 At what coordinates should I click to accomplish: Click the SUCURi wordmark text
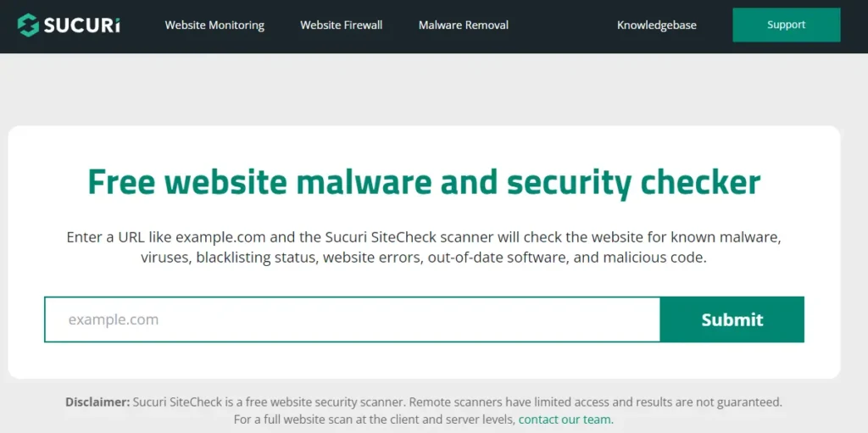pos(81,25)
